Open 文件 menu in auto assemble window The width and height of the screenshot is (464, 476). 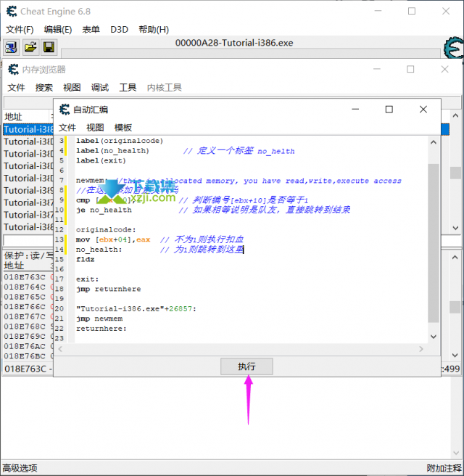click(x=67, y=128)
